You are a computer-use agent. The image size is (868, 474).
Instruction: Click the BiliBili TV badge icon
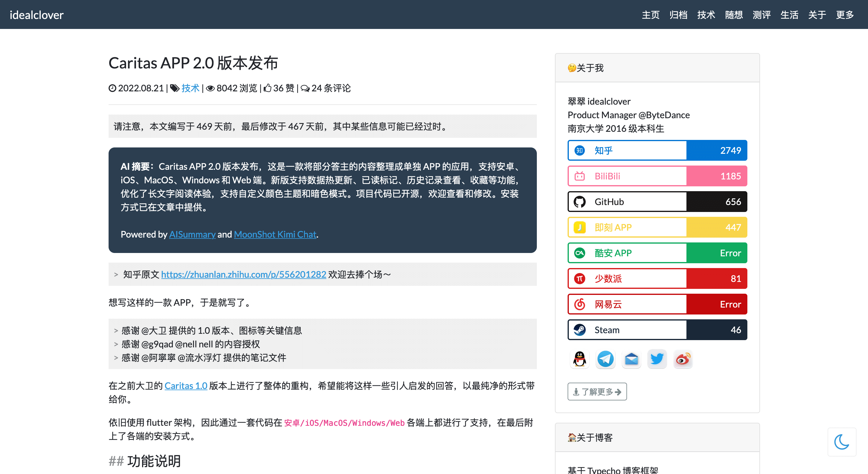(x=580, y=176)
